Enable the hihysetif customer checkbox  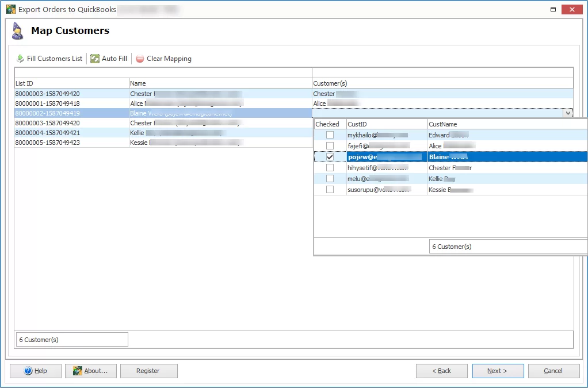click(x=330, y=167)
